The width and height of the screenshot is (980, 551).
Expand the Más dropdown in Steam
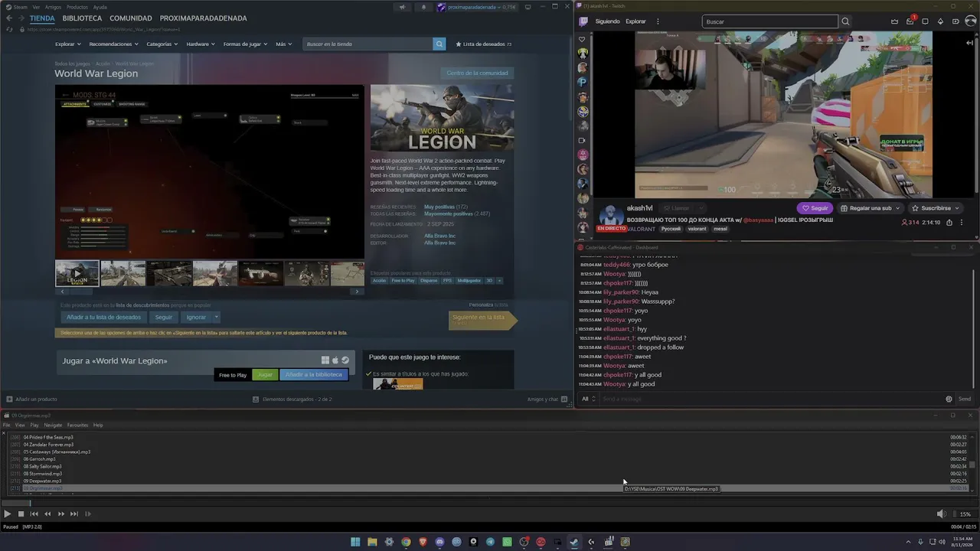click(x=283, y=44)
